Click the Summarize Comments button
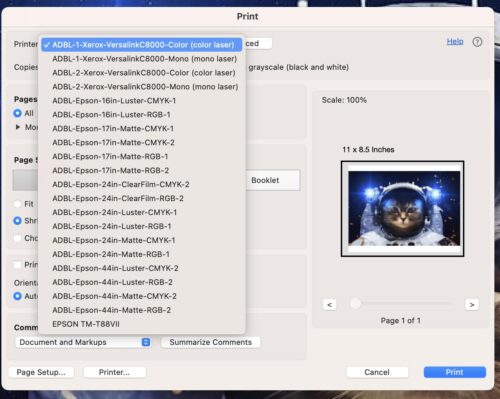Image resolution: width=500 pixels, height=399 pixels. pyautogui.click(x=210, y=342)
